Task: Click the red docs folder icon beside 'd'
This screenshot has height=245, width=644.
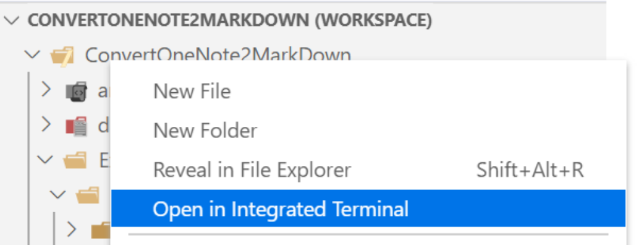Action: (77, 126)
